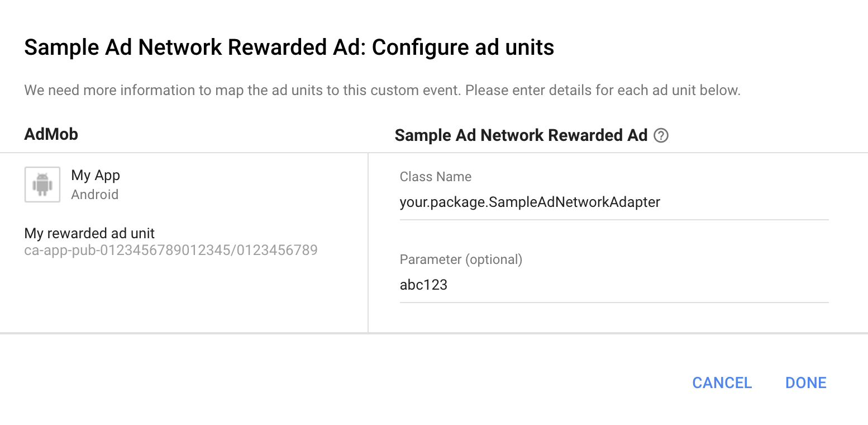Select the My rewarded ad unit entry

[x=90, y=233]
